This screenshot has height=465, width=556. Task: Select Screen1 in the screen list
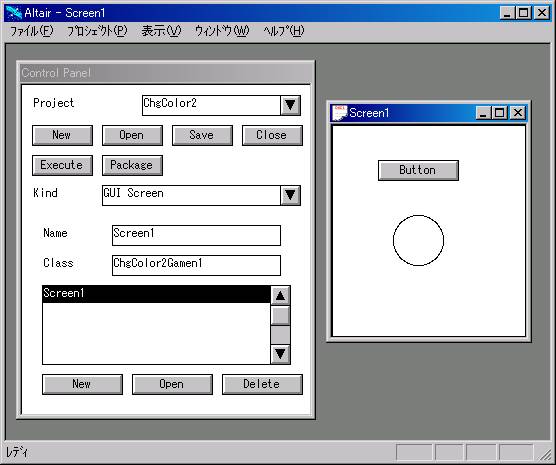(x=156, y=294)
